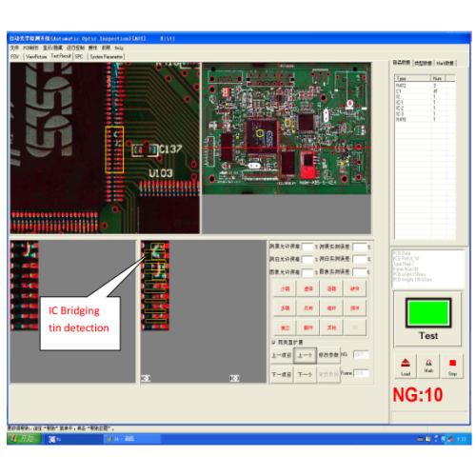Select the IC-1 row in type list
The height and width of the screenshot is (476, 476).
point(425,103)
